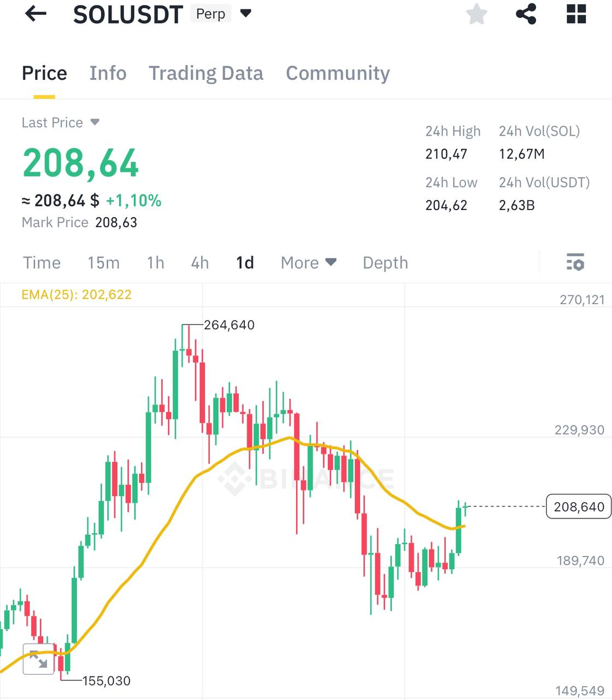612x700 pixels.
Task: Go back using the back arrow
Action: tap(35, 14)
